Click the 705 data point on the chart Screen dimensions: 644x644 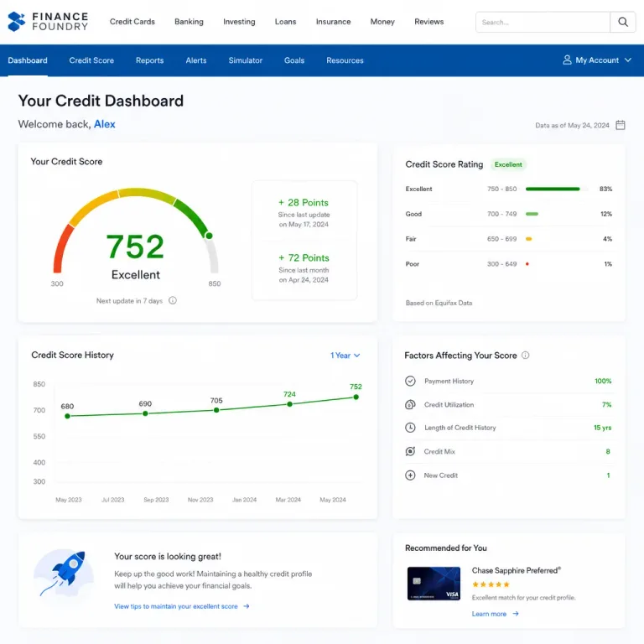point(216,410)
